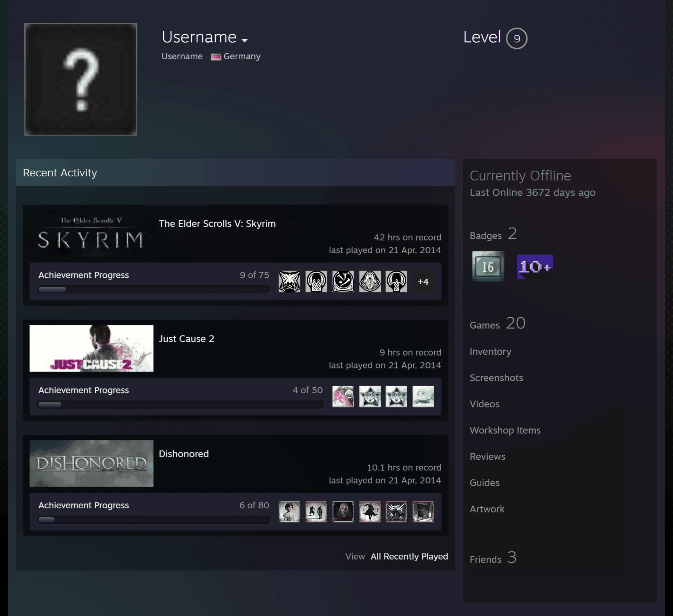Screen dimensions: 673x616
Task: Click the Germany flag icon
Action: pyautogui.click(x=216, y=57)
